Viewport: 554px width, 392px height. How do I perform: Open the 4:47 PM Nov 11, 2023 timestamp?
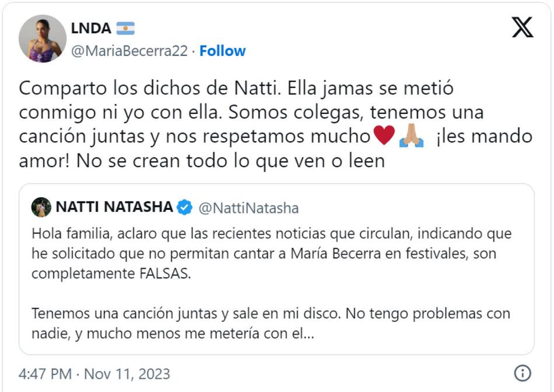(x=94, y=373)
